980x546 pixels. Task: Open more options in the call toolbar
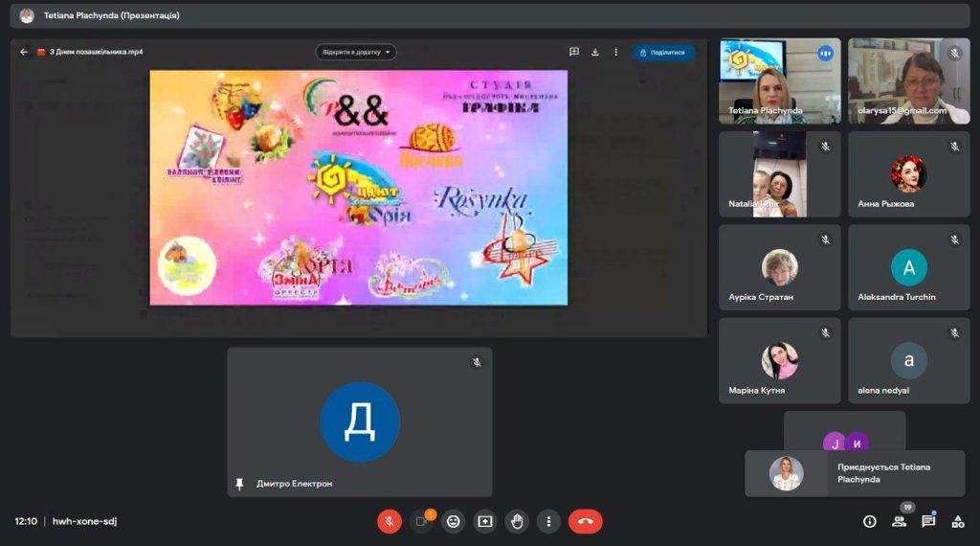tap(548, 521)
